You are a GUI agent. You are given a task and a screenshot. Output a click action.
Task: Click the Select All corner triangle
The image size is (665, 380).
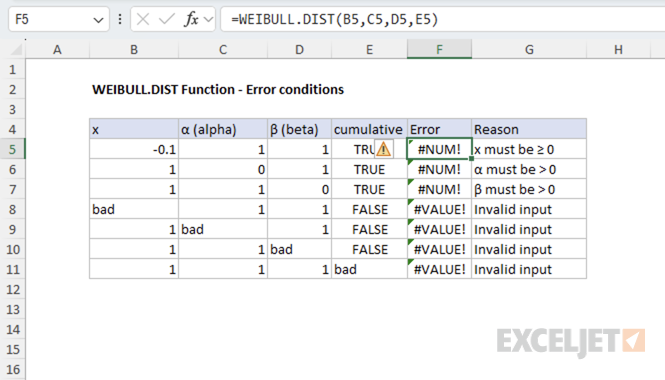(x=16, y=50)
